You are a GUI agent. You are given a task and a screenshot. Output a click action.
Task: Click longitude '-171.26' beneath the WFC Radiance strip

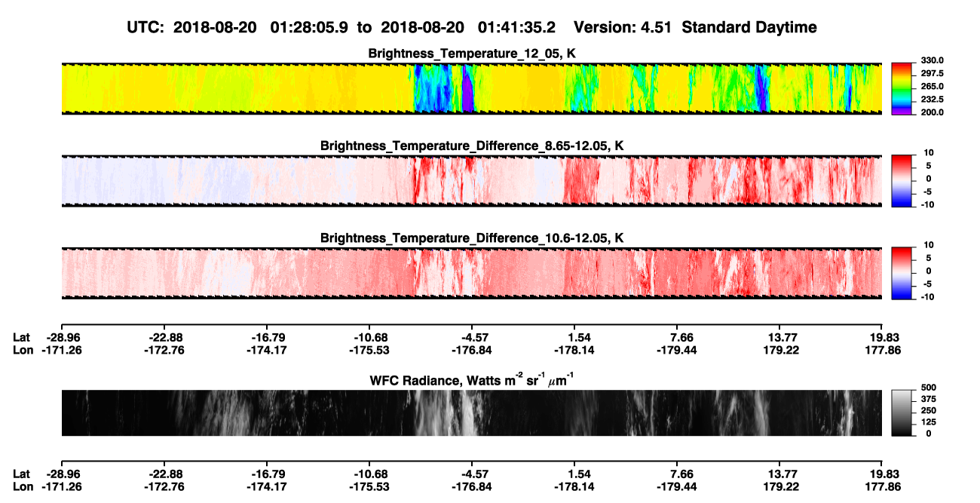(62, 487)
